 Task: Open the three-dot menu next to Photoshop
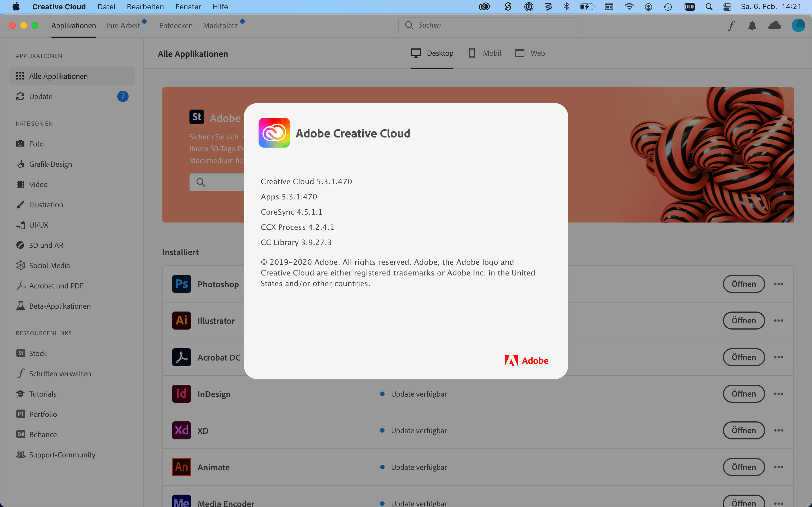pos(779,284)
